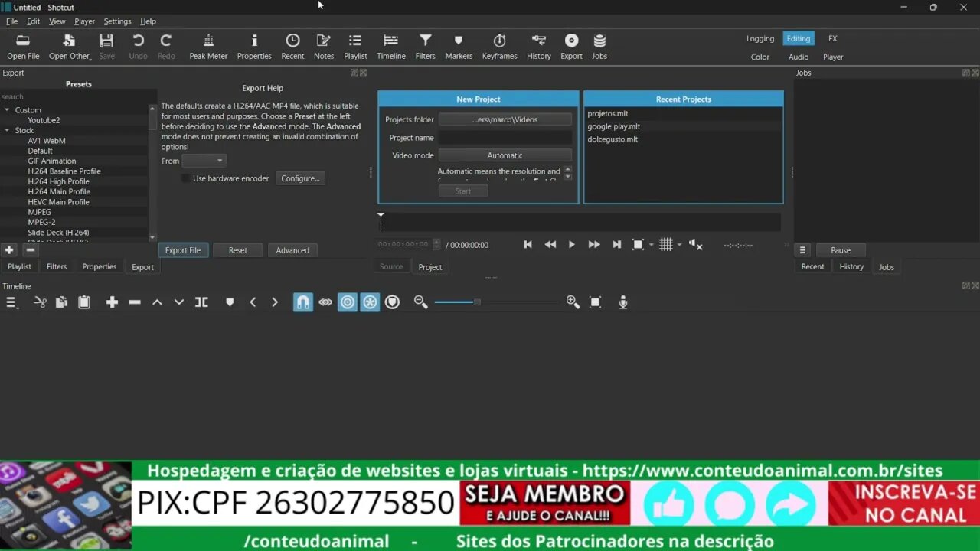Go to next marker arrow
This screenshot has height=551, width=980.
pos(275,302)
